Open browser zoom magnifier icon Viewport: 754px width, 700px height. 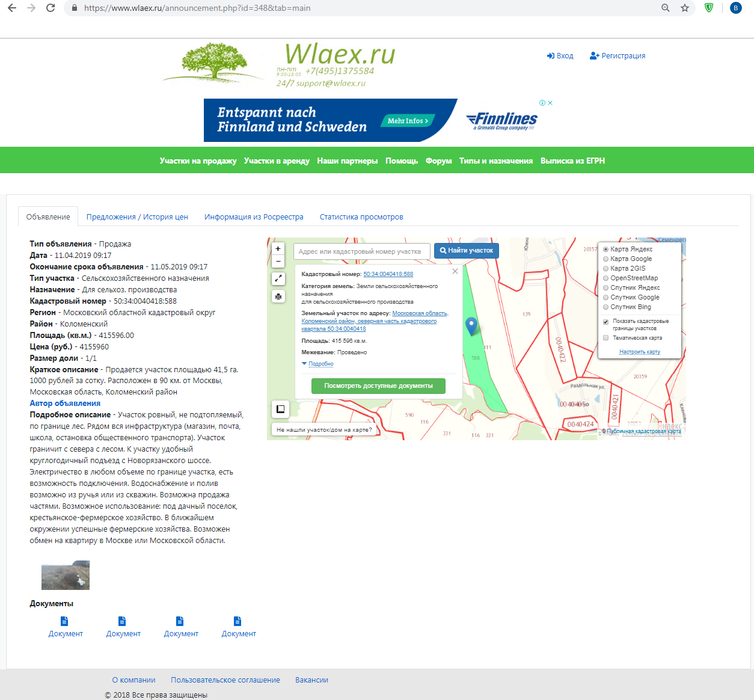coord(666,8)
